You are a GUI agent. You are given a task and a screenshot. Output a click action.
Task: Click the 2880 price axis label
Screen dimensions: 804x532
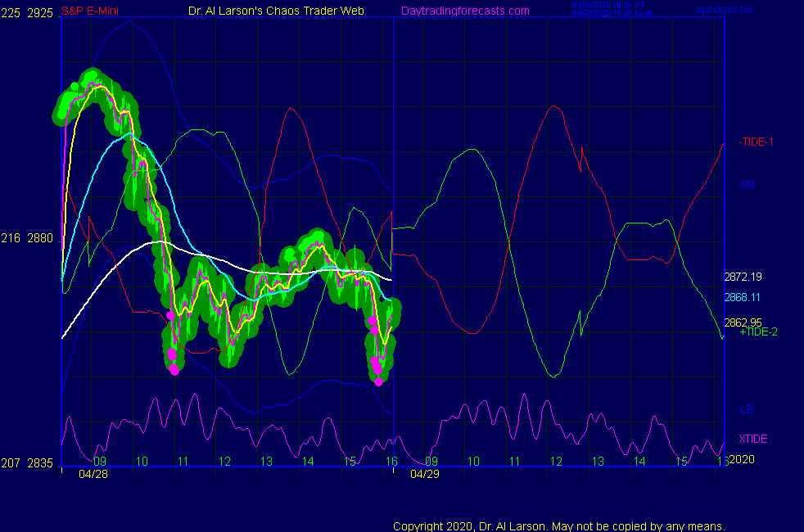pyautogui.click(x=40, y=238)
